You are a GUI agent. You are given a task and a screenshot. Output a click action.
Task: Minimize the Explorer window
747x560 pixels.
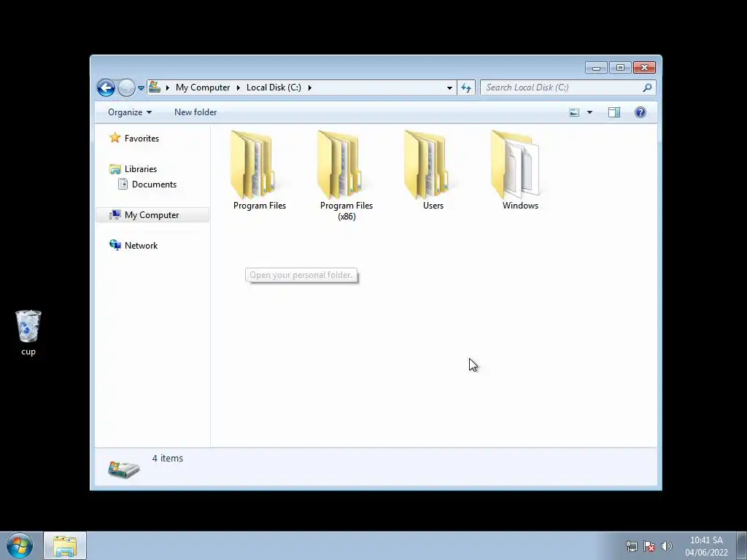tap(596, 68)
